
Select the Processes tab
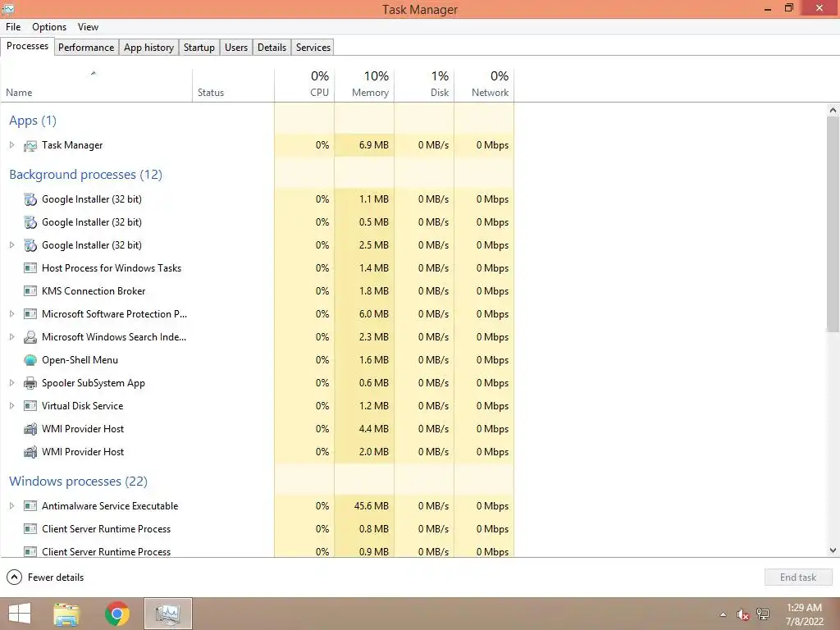pyautogui.click(x=27, y=46)
